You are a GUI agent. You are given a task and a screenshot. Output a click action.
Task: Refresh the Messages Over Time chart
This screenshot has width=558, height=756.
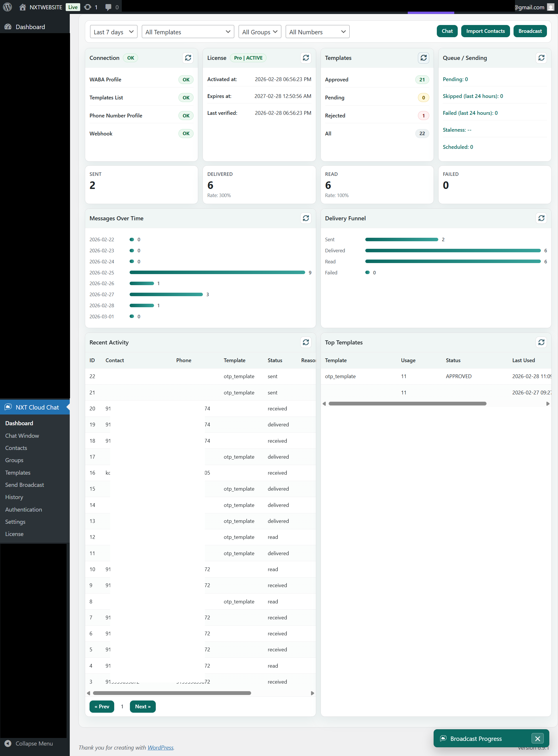tap(306, 218)
